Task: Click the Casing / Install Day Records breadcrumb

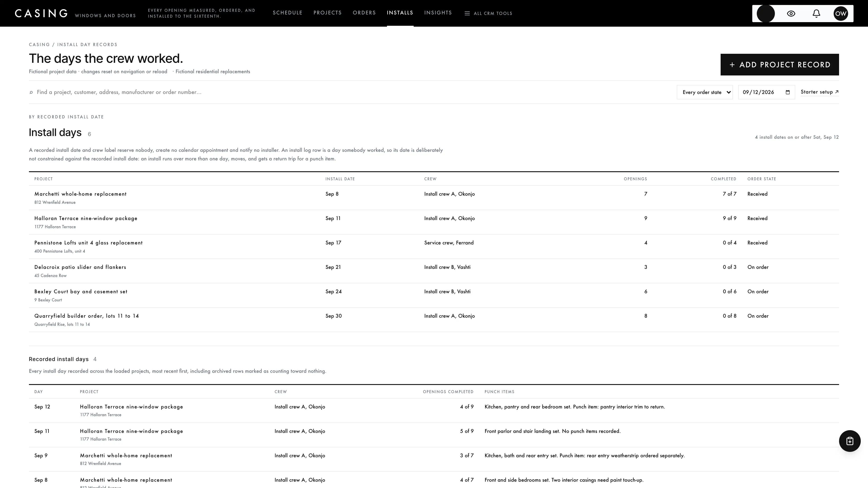Action: point(73,45)
